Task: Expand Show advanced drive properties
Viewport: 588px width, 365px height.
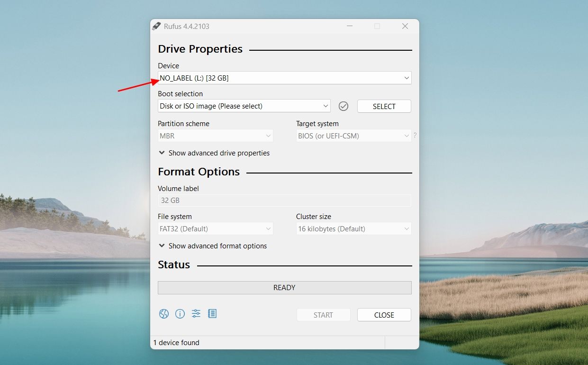Action: [x=214, y=153]
